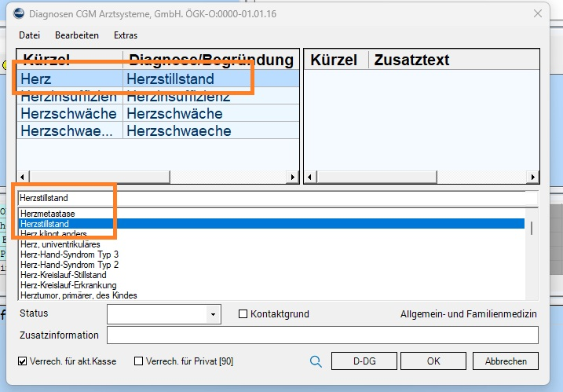Close the Diagnosen dialog window
This screenshot has width=563, height=392.
click(537, 14)
